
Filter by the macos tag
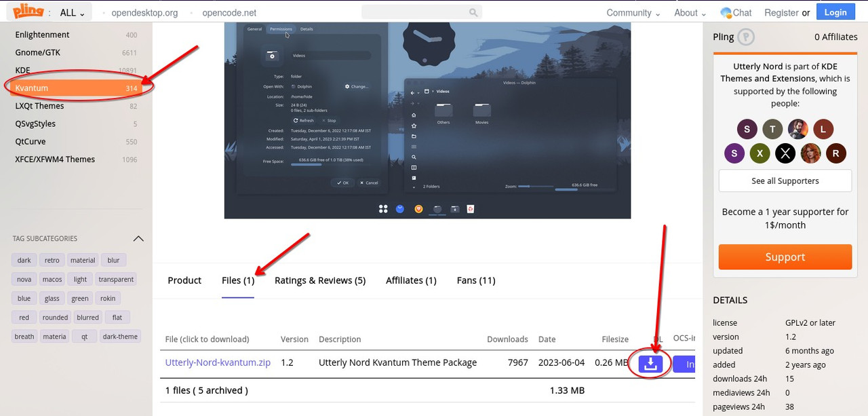pyautogui.click(x=52, y=279)
